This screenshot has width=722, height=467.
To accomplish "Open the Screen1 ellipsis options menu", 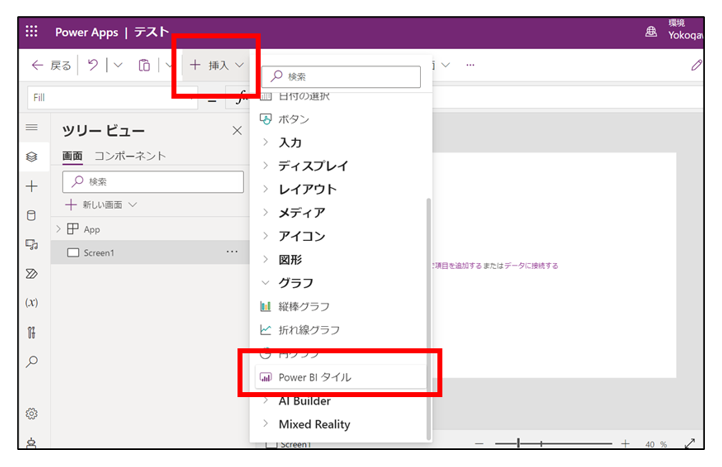I will click(232, 252).
